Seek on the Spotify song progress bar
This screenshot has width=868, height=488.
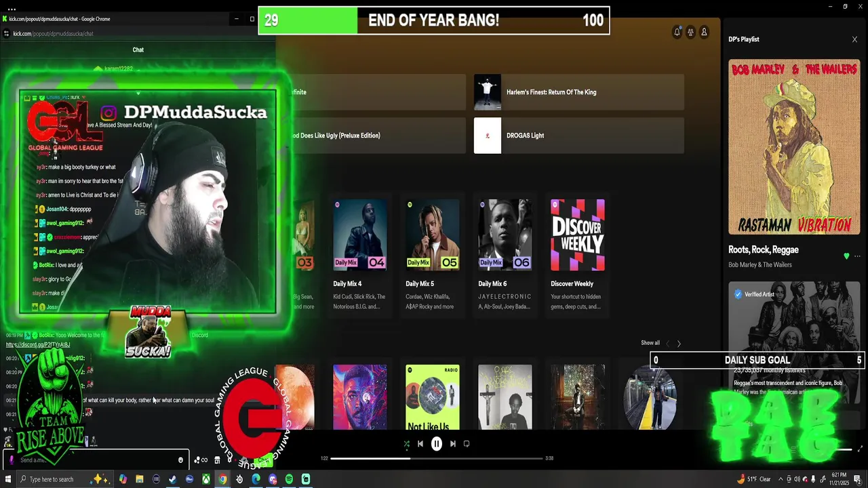coord(437,458)
